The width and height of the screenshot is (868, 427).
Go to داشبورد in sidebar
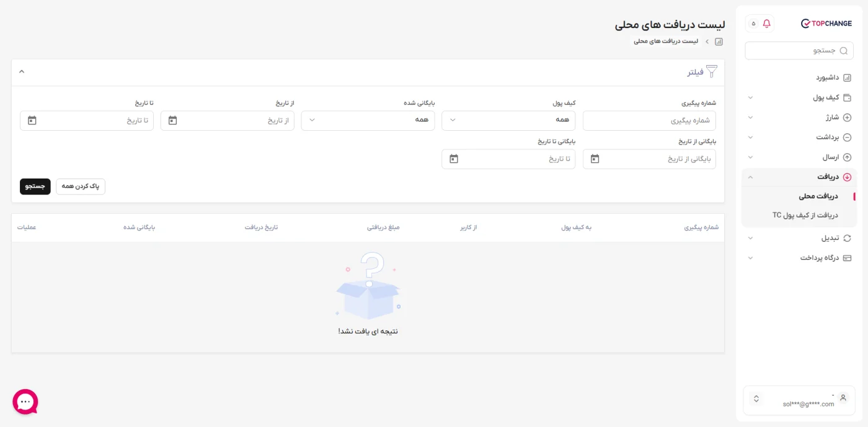click(x=799, y=77)
